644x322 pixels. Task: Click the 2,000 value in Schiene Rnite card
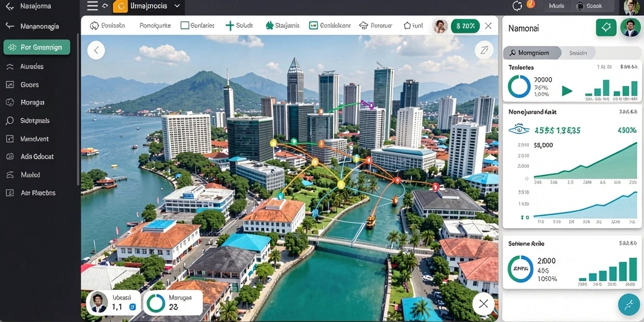click(547, 261)
